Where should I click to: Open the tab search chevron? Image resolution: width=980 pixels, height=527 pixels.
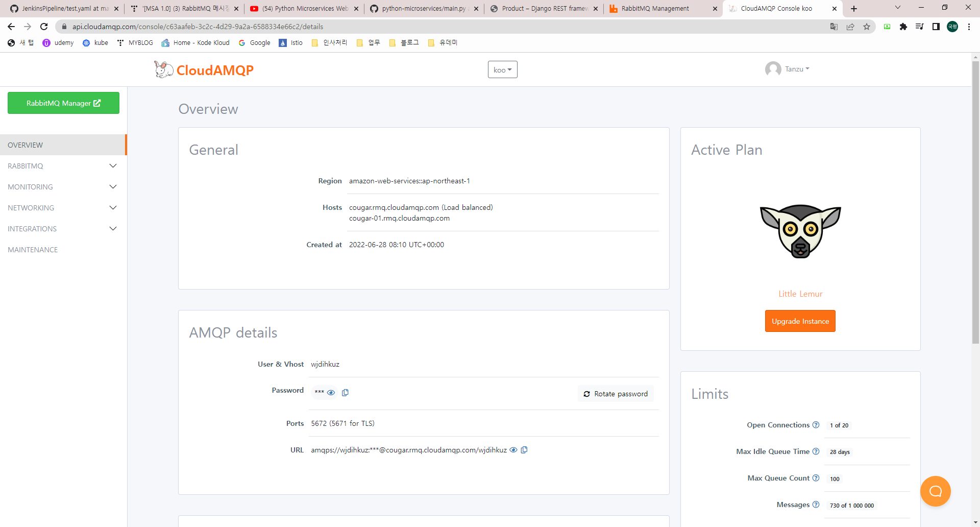(898, 8)
